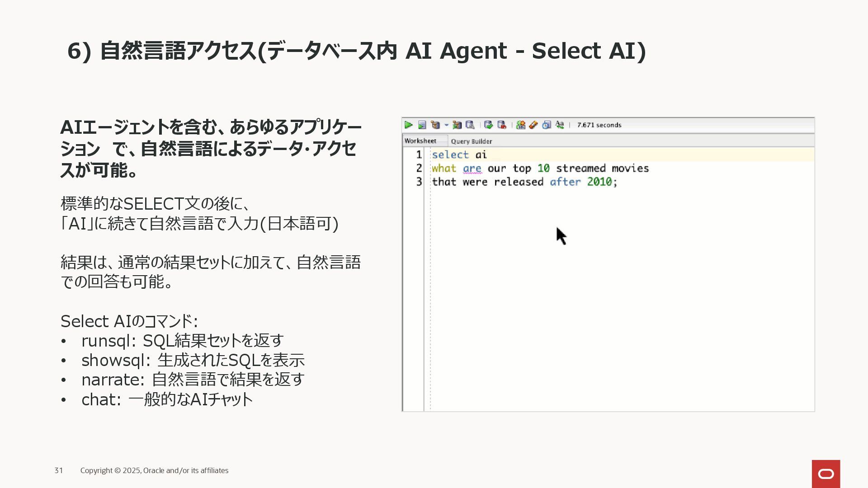Click the line number 3 in the gutter
Image resolution: width=868 pixels, height=488 pixels.
pos(419,182)
